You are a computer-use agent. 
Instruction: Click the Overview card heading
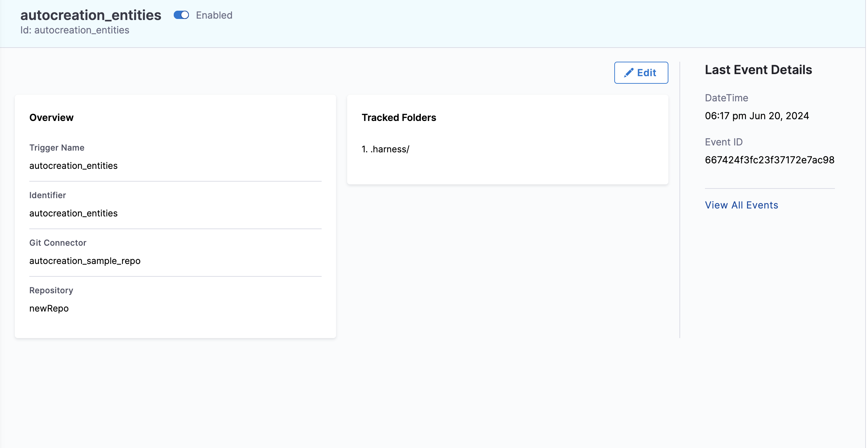51,118
